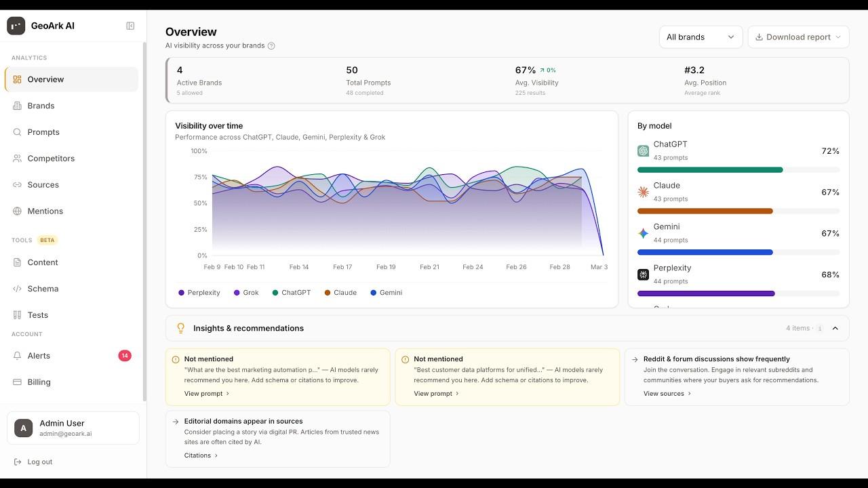Collapse the Insights & recommendations panel
This screenshot has height=488, width=868.
(x=835, y=327)
